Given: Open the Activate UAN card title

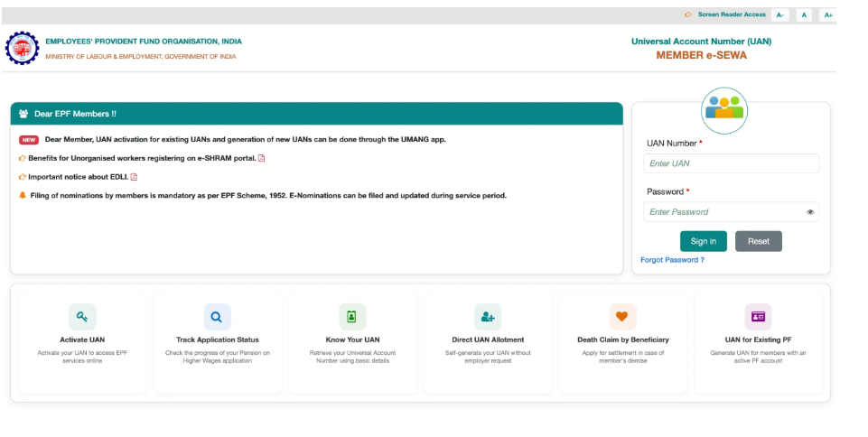Looking at the screenshot, I should pos(82,339).
